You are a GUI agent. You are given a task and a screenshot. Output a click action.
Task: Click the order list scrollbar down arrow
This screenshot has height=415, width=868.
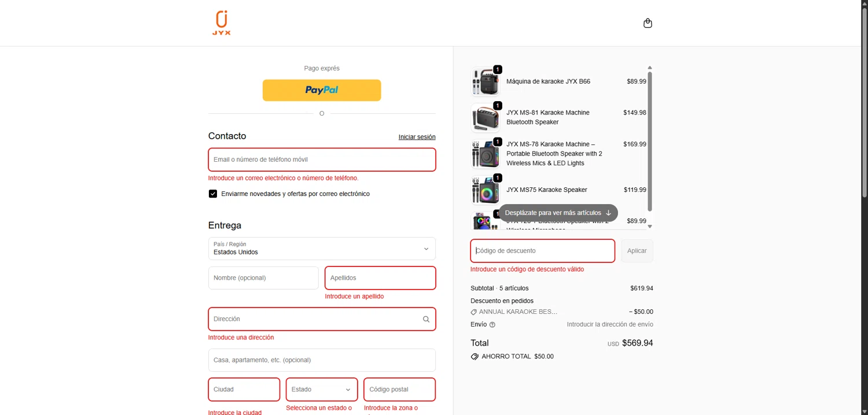pos(650,227)
